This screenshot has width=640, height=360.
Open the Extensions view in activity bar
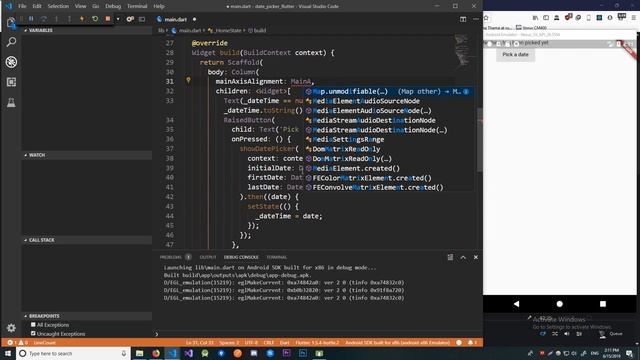tap(11, 82)
